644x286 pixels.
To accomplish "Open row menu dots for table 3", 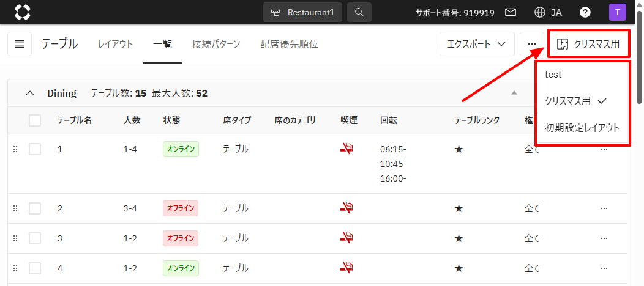I will point(604,238).
